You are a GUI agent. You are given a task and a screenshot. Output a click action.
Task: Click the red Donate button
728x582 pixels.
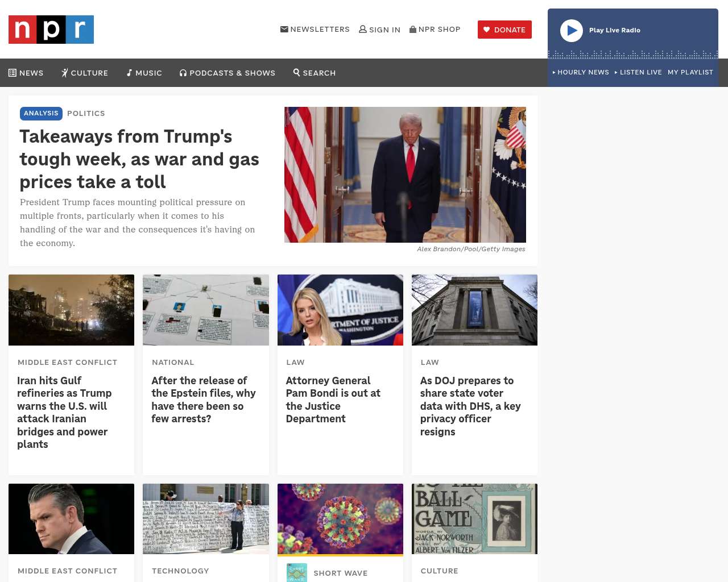click(x=504, y=30)
